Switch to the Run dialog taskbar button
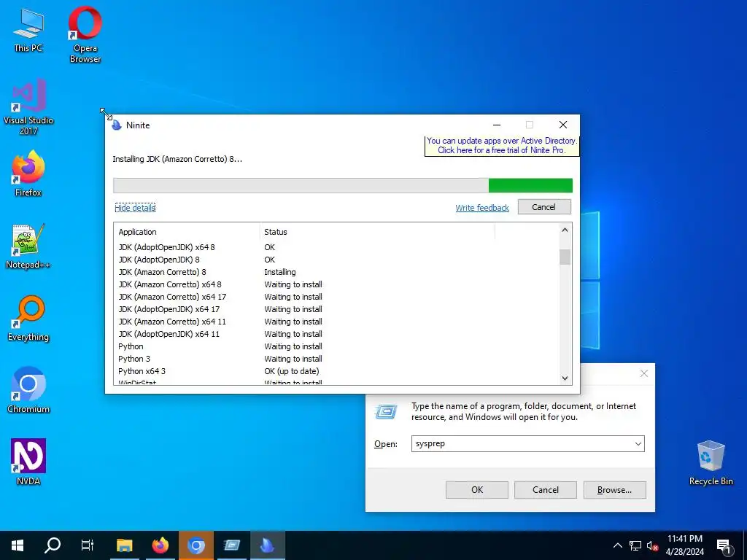The width and height of the screenshot is (747, 560). 232,545
